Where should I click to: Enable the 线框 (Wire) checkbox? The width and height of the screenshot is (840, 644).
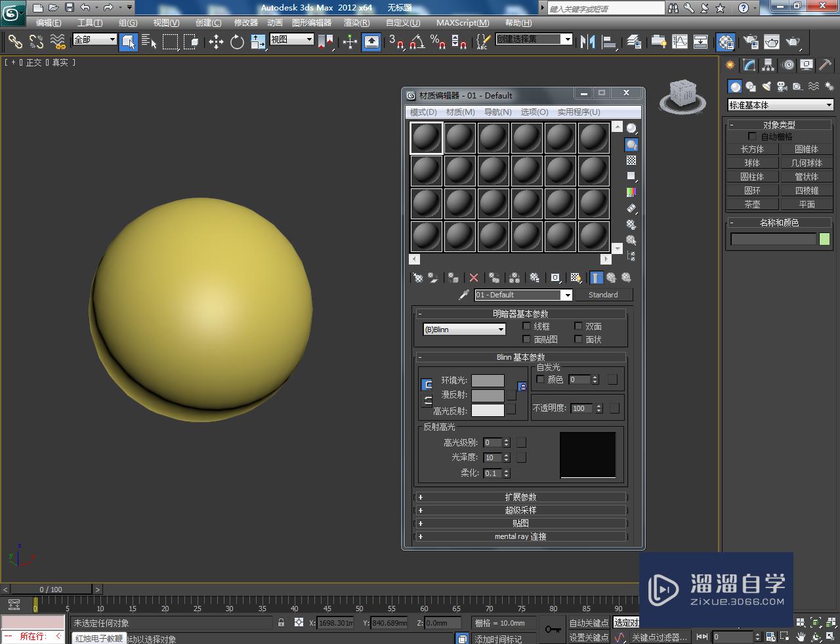click(526, 326)
